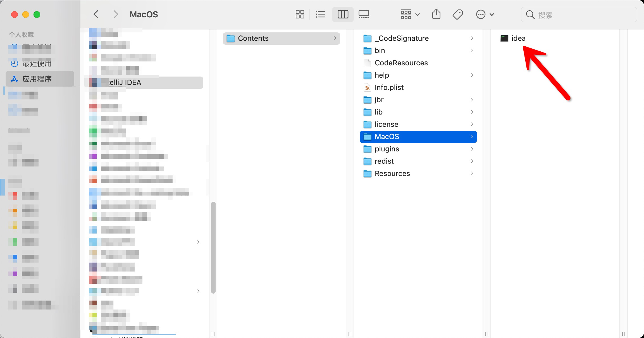Click the back navigation arrow
Screen dimensions: 644x338
[96, 14]
